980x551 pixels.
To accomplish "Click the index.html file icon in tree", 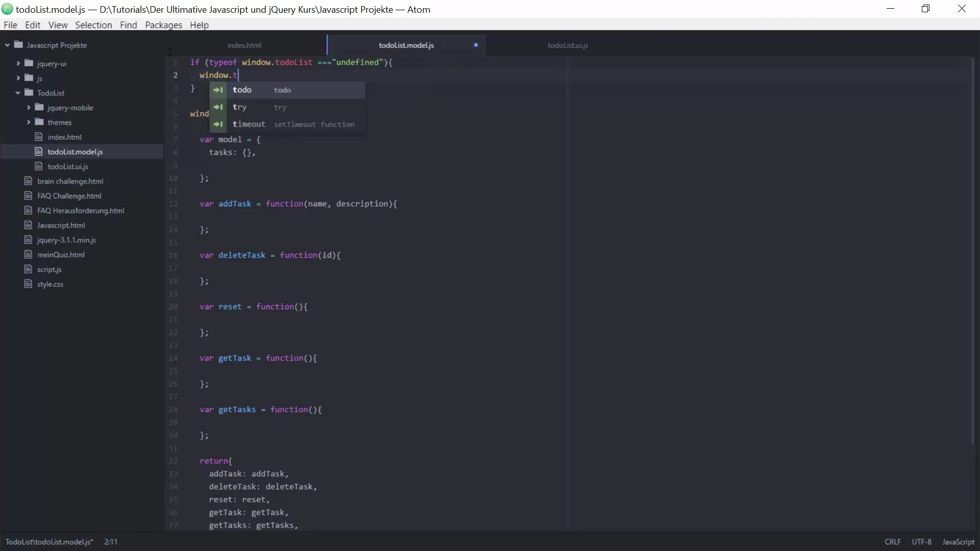I will click(38, 137).
